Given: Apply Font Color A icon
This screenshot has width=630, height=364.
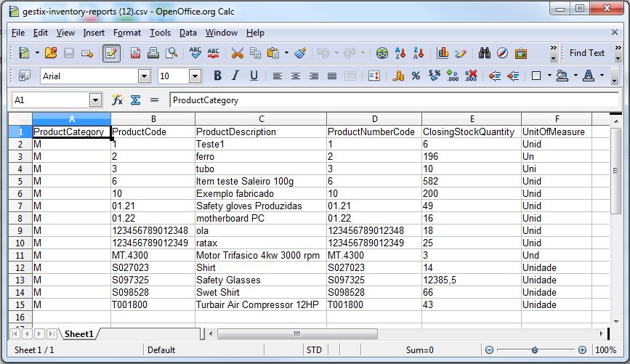Looking at the screenshot, I should (589, 76).
